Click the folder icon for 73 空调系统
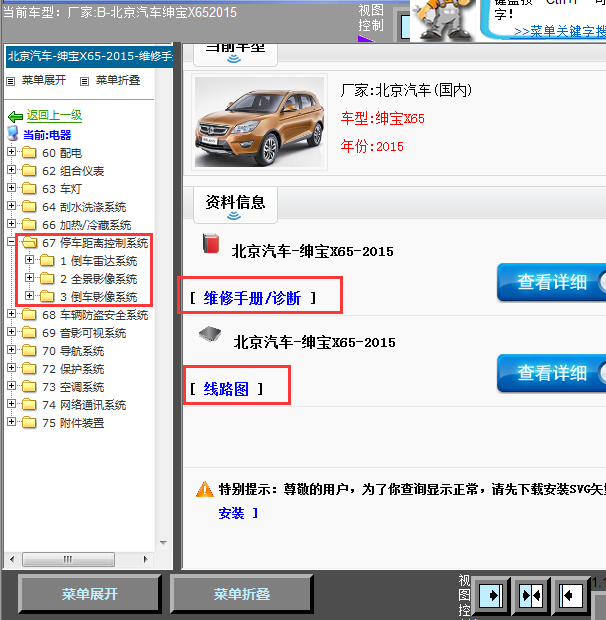The height and width of the screenshot is (620, 606). pos(29,386)
